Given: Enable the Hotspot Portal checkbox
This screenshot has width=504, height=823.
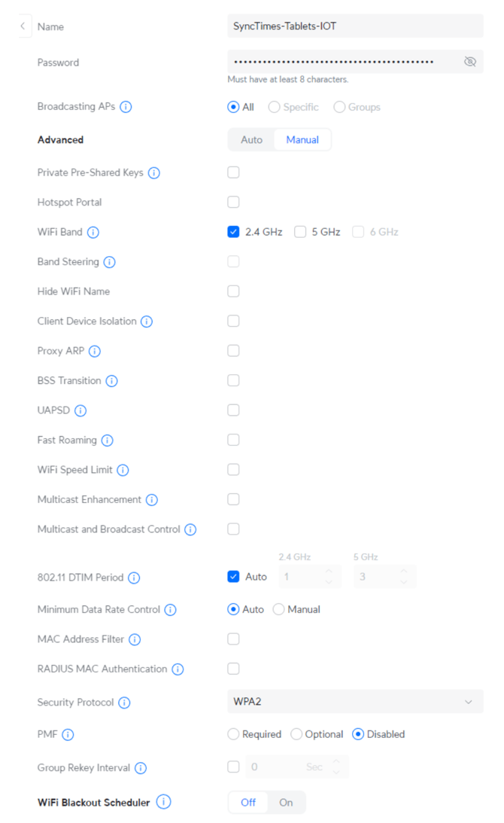Looking at the screenshot, I should click(233, 202).
